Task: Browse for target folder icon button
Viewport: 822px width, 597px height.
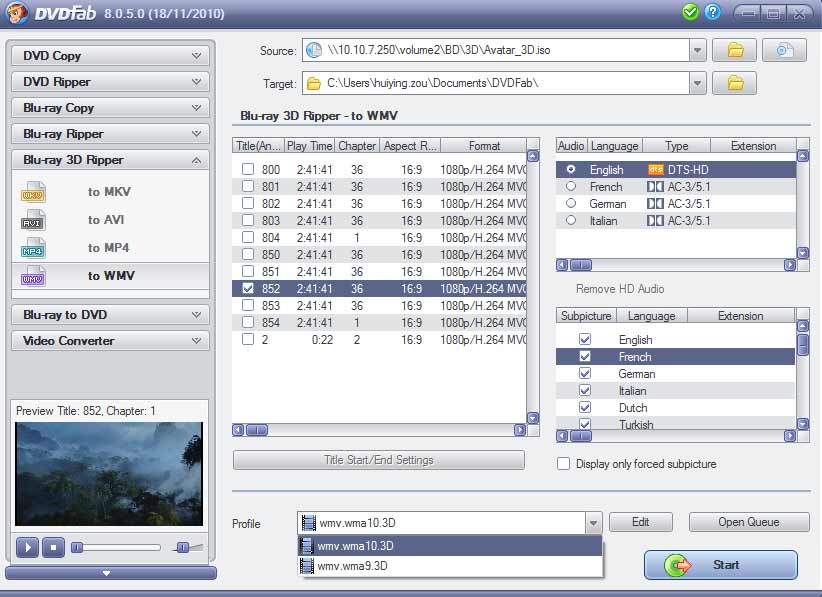Action: pos(734,83)
